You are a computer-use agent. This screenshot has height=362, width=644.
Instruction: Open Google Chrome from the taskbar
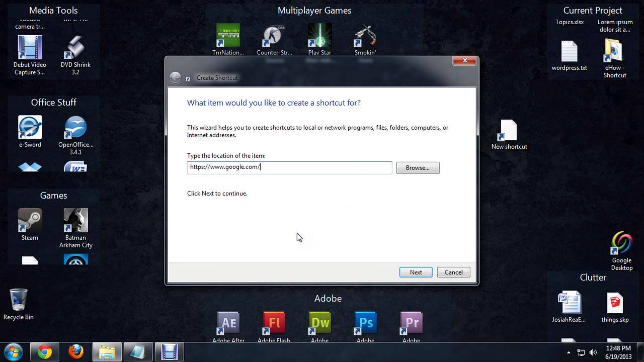coord(45,352)
